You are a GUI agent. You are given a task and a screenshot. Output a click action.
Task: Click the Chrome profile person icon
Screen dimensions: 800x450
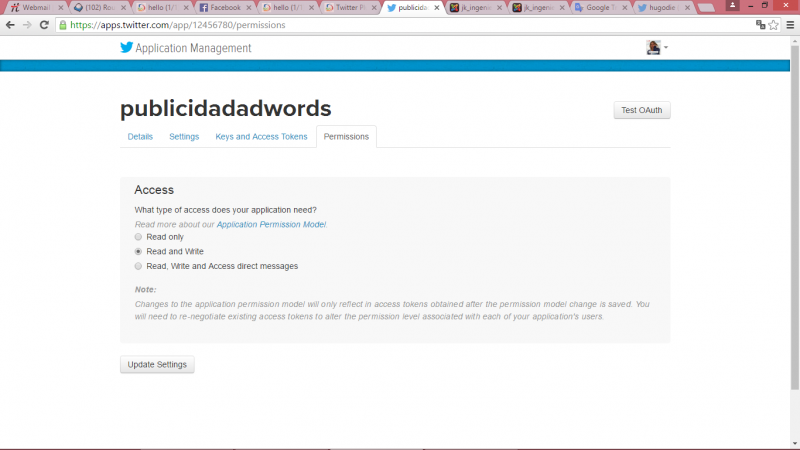pos(732,5)
